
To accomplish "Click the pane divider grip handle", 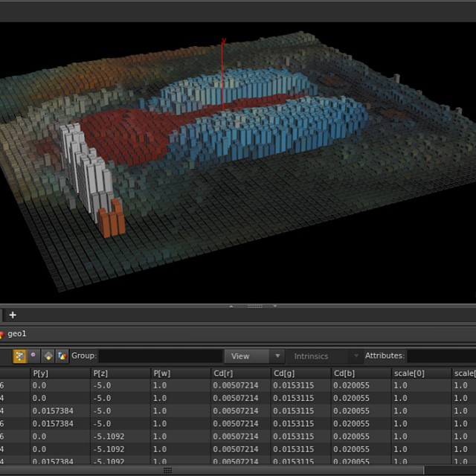I will [254, 306].
